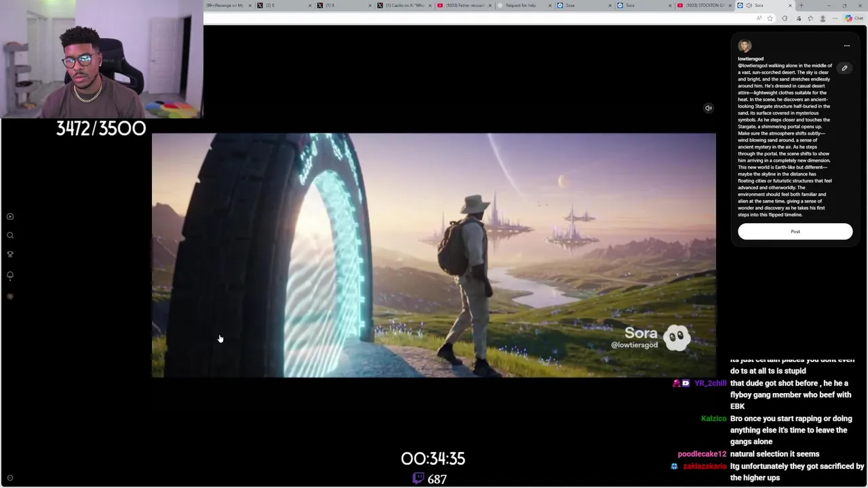Click the 3472/3500 counter

click(101, 129)
